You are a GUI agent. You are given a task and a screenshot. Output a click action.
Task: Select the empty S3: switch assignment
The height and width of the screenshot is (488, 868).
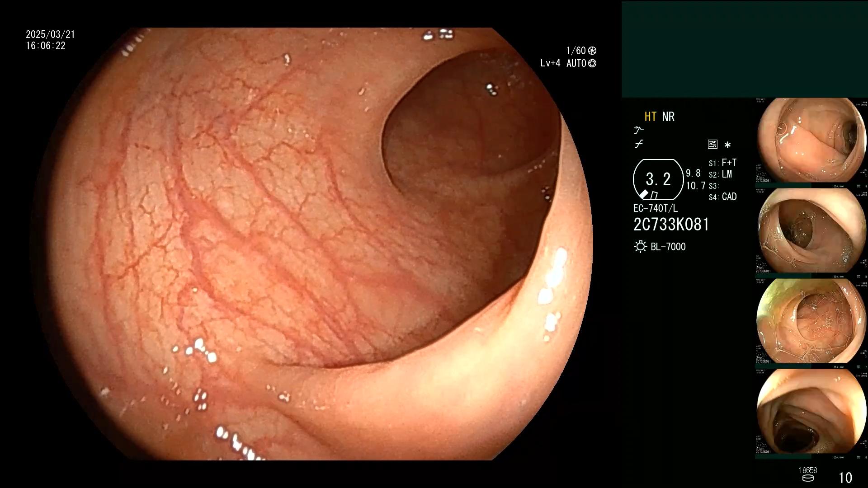coord(714,186)
